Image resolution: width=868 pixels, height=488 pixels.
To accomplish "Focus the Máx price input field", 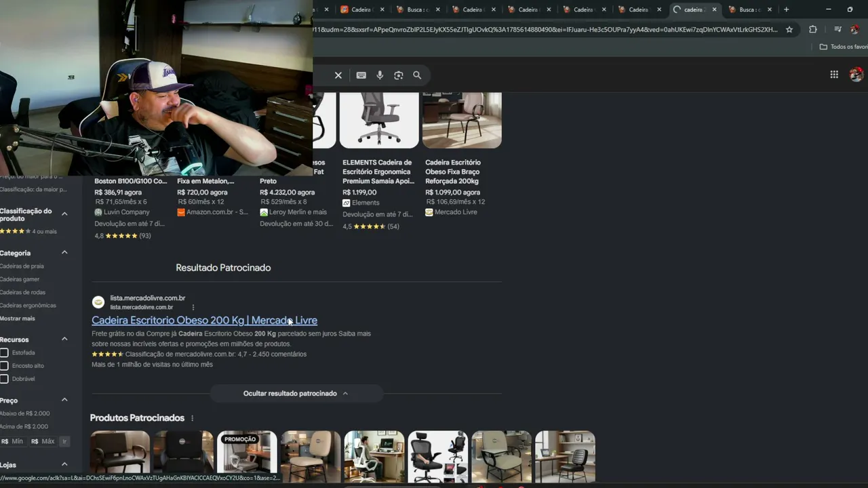I will coord(44,441).
